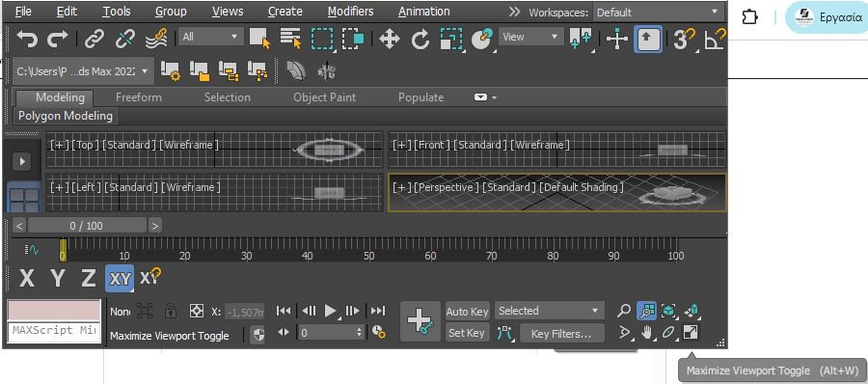Click the Select by Name icon
The width and height of the screenshot is (868, 384).
290,39
